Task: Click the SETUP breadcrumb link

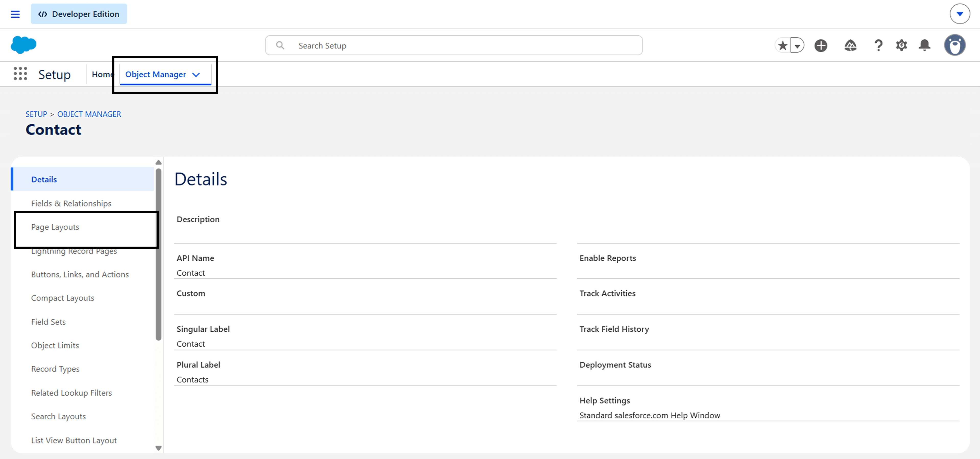Action: coord(36,114)
